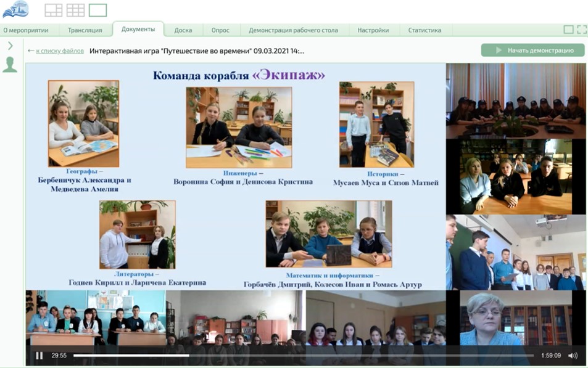Select the single-pane layout icon
Image resolution: width=588 pixels, height=368 pixels.
(x=97, y=10)
